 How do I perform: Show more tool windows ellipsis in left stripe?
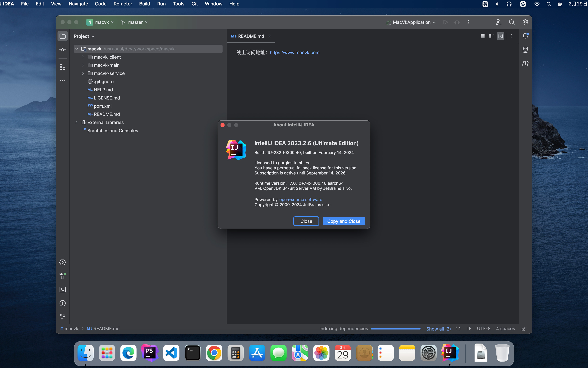coord(63,81)
